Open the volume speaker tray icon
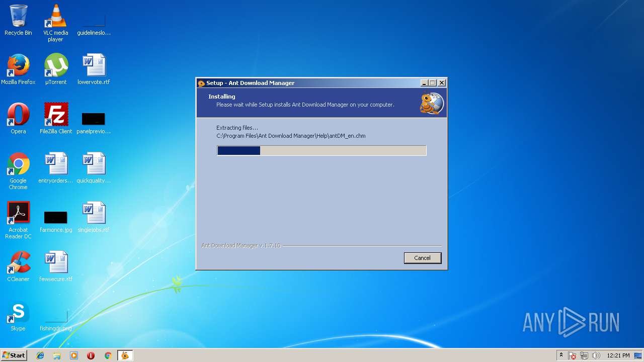The image size is (644, 362). click(596, 355)
